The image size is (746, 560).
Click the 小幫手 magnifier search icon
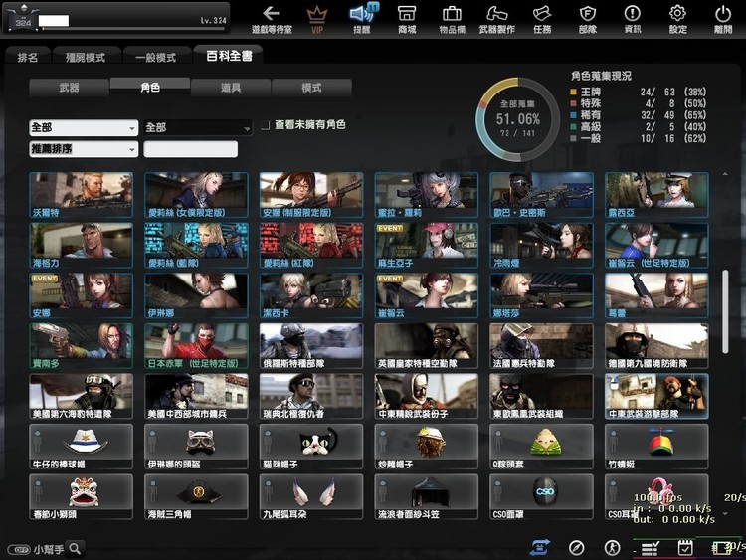[75, 549]
